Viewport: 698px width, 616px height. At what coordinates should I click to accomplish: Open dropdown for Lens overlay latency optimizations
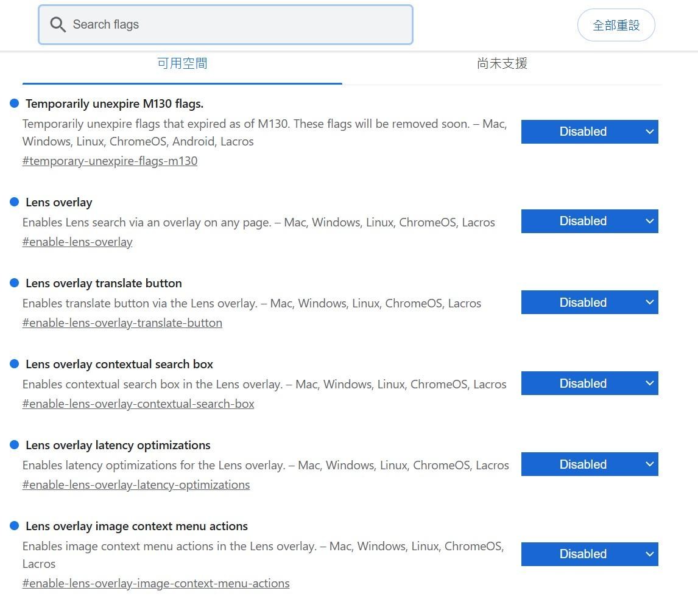point(589,464)
